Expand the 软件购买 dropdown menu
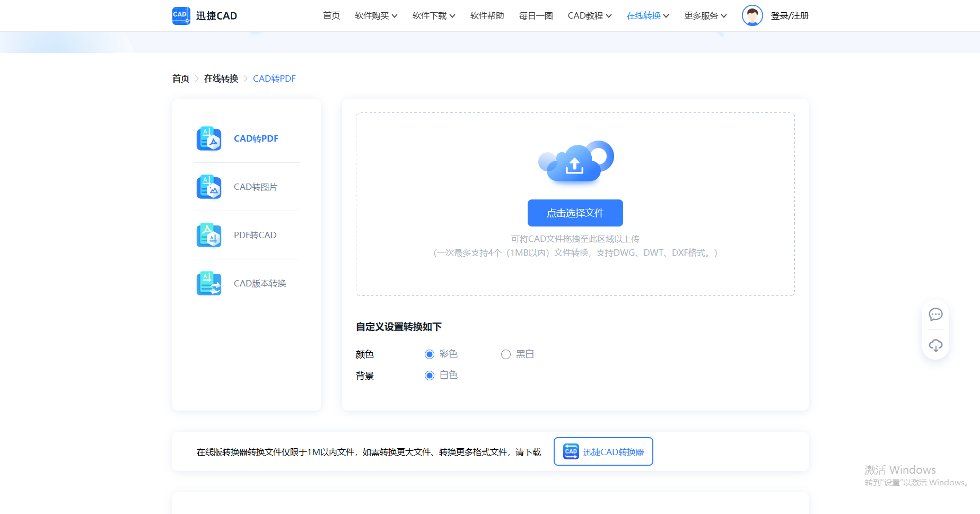Screen dimensions: 980x514 tap(376, 16)
